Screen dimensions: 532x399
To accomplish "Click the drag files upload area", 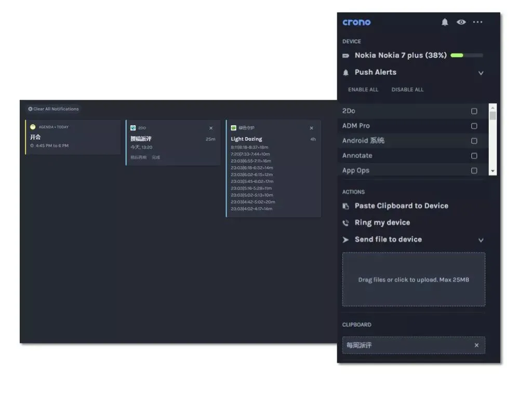I will [414, 280].
